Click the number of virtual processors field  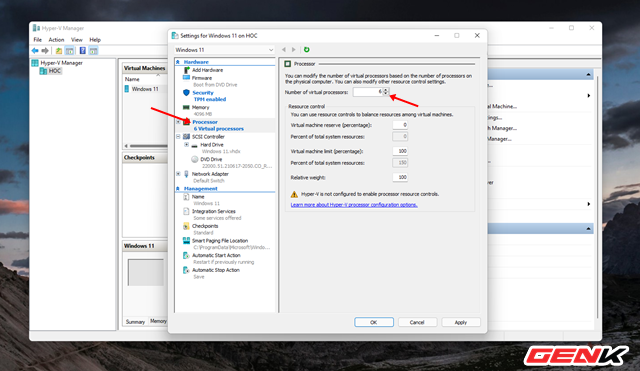368,92
